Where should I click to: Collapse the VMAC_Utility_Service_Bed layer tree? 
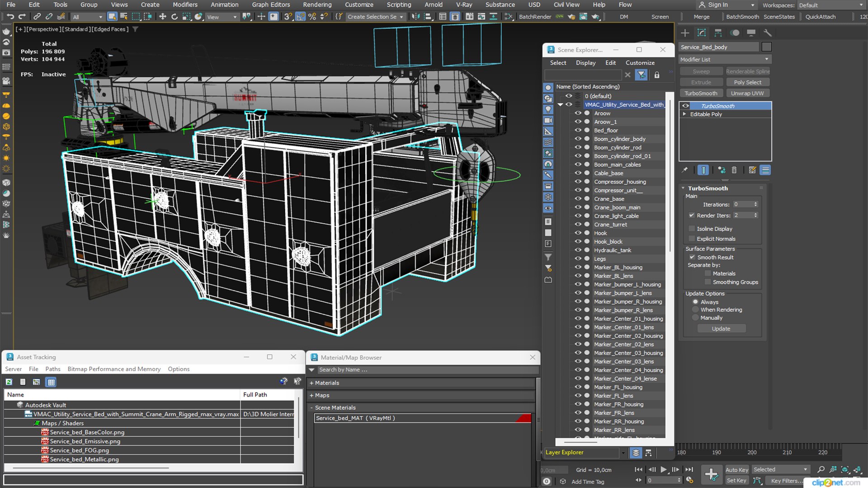click(x=561, y=104)
